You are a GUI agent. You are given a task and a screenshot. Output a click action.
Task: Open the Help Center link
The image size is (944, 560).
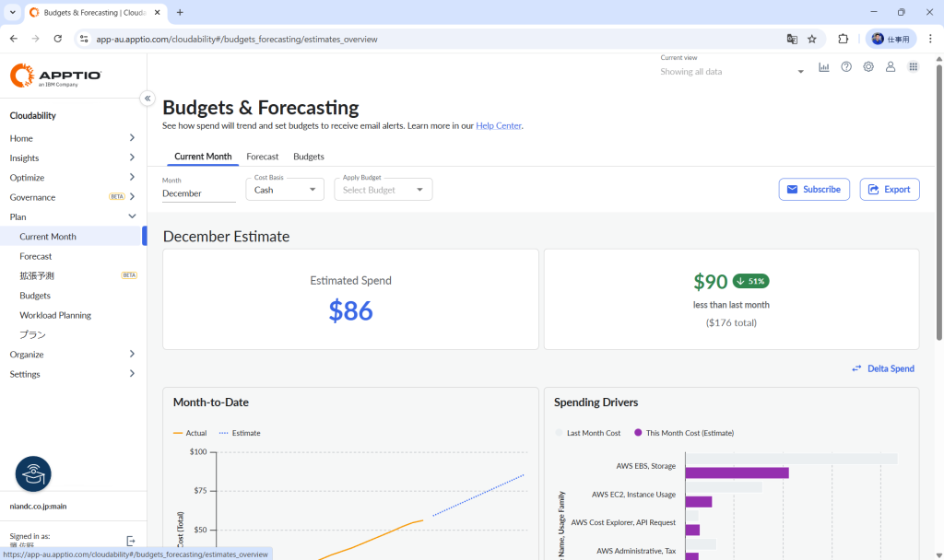499,125
